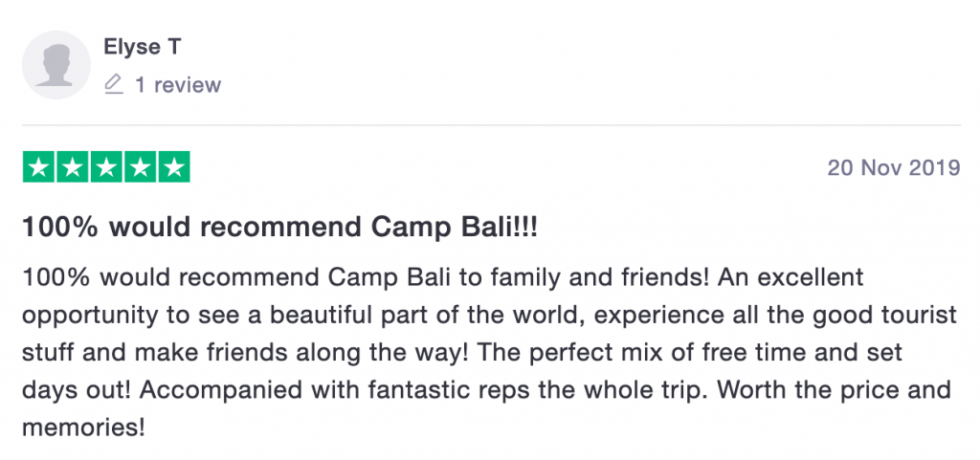
Task: Click the 20 Nov 2019 date
Action: (894, 168)
